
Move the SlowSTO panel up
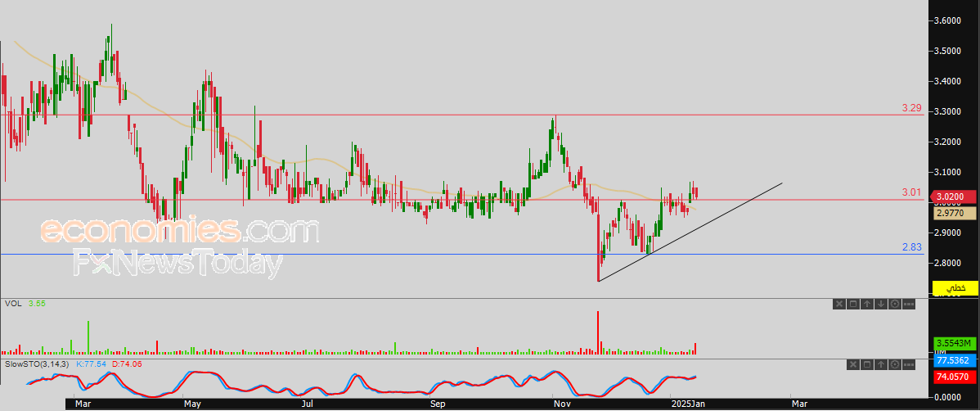pyautogui.click(x=881, y=364)
